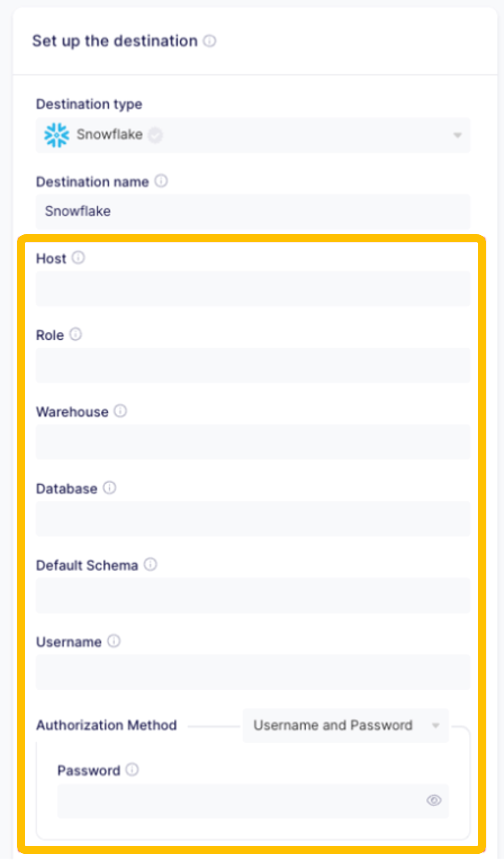Screen dimensions: 504x860
Task: Click the Warehouse info icon
Action: tap(120, 411)
